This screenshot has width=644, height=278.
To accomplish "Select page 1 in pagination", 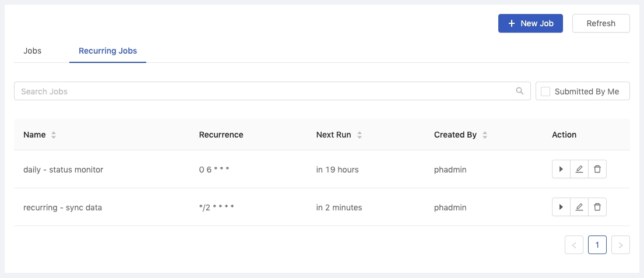I will tap(597, 245).
